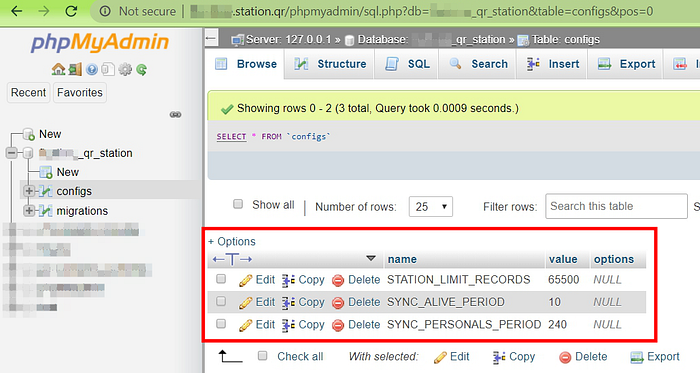Open the SQL tab

click(408, 64)
